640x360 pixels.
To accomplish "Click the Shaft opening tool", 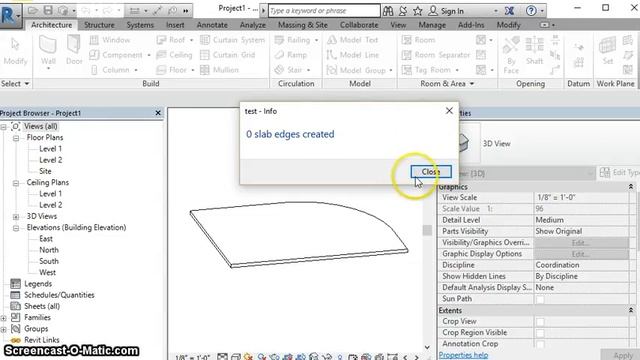I will coord(534,51).
